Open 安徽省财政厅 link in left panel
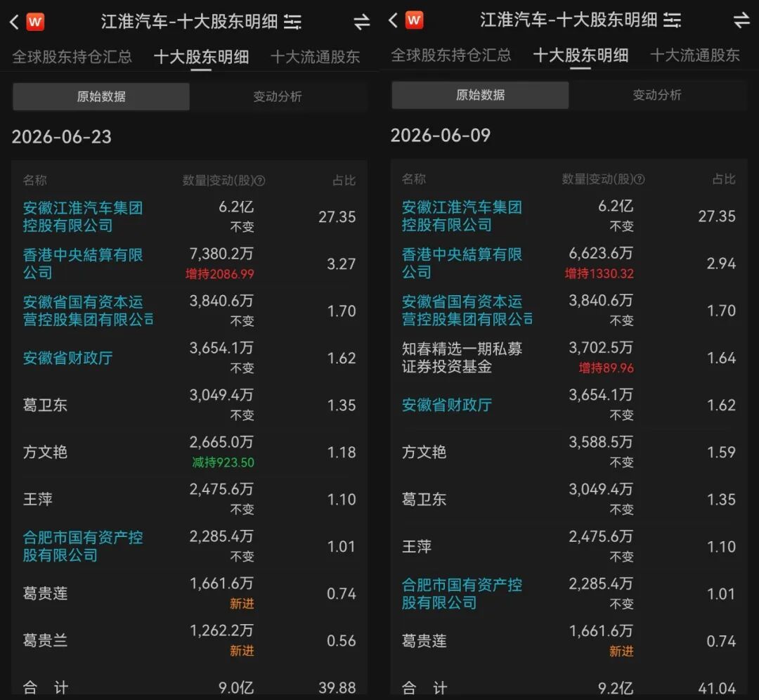The image size is (759, 700). (67, 358)
